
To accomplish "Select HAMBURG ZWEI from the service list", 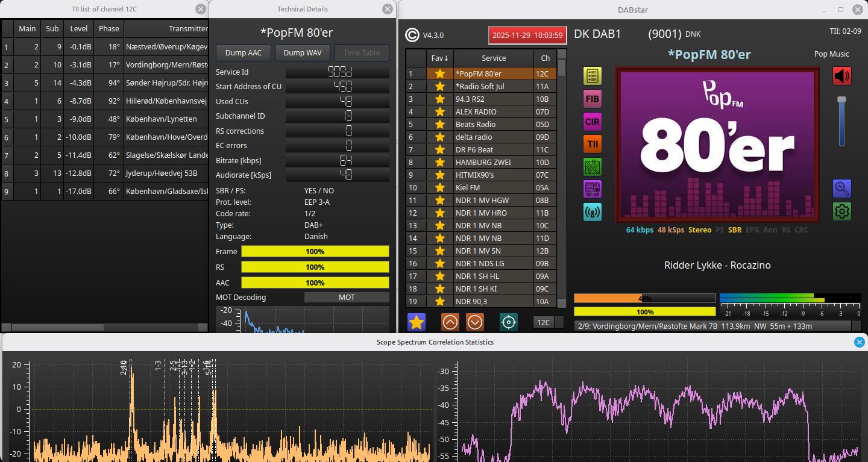I will pos(493,163).
